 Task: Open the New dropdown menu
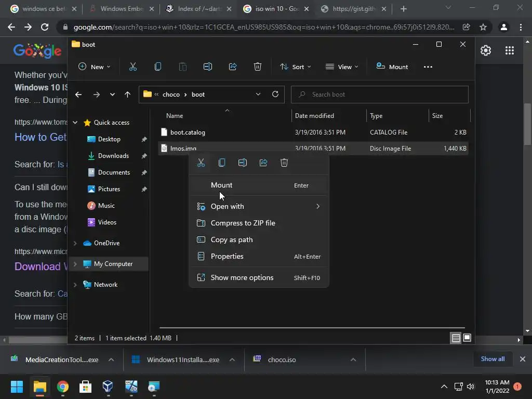pos(94,67)
